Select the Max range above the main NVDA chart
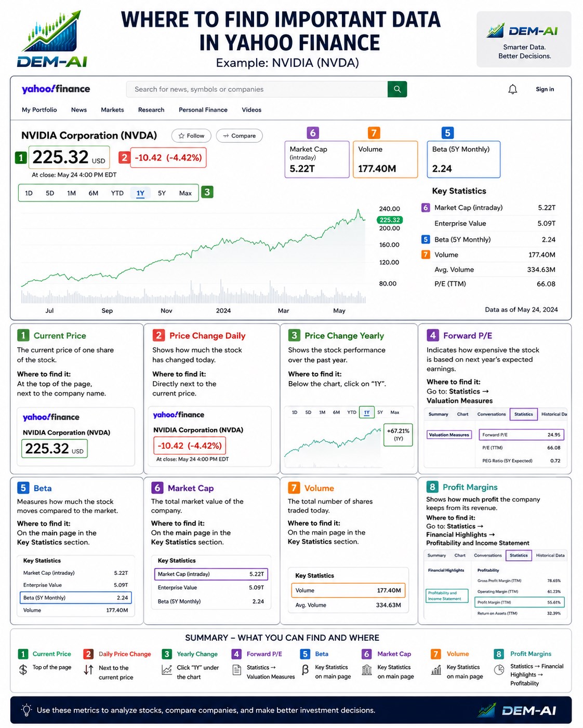Viewport: 583px width, 728px height. click(x=186, y=193)
